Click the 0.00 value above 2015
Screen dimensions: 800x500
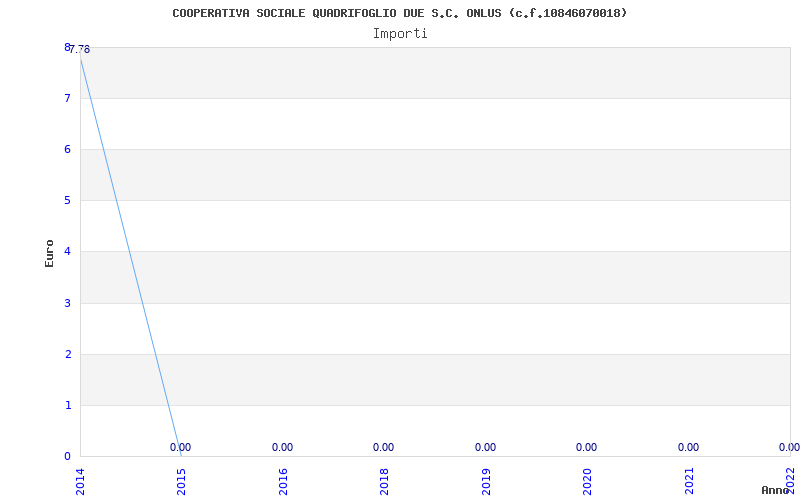tap(180, 447)
